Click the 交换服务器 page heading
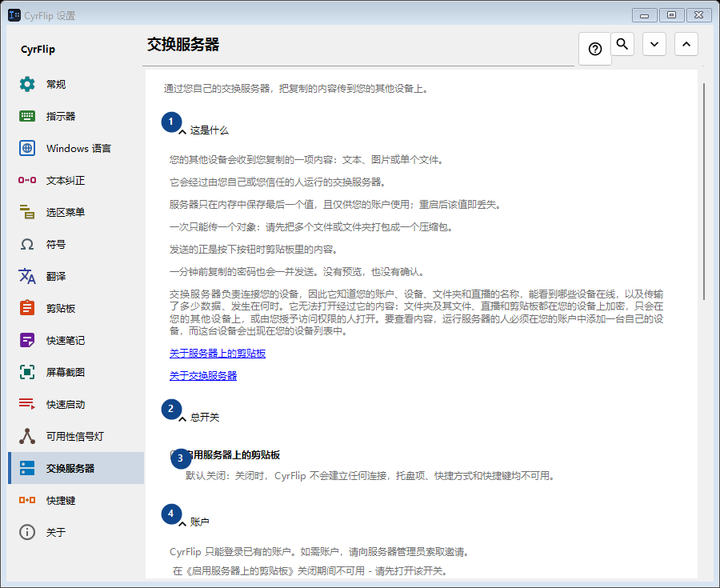The image size is (720, 588). 183,45
